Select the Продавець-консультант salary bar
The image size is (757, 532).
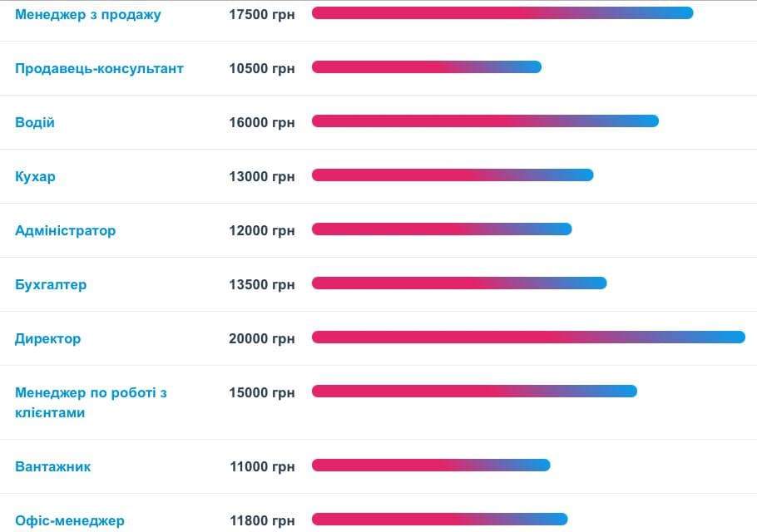point(426,67)
